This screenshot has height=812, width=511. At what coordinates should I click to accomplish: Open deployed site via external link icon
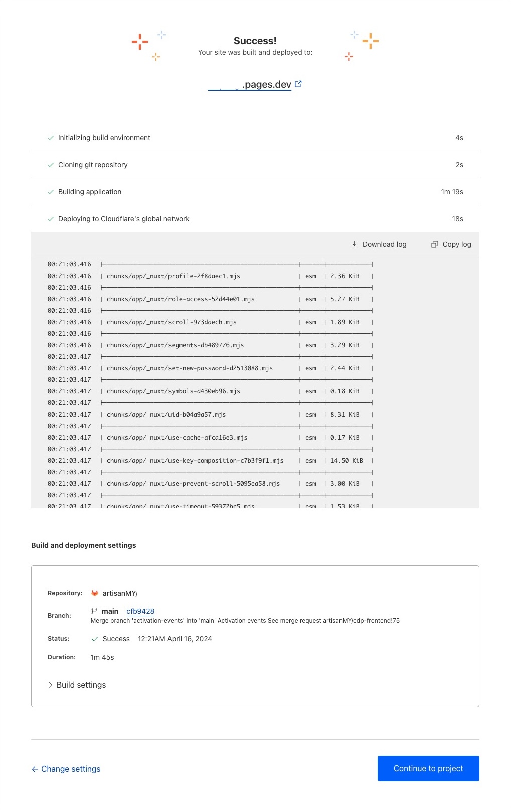pos(298,84)
